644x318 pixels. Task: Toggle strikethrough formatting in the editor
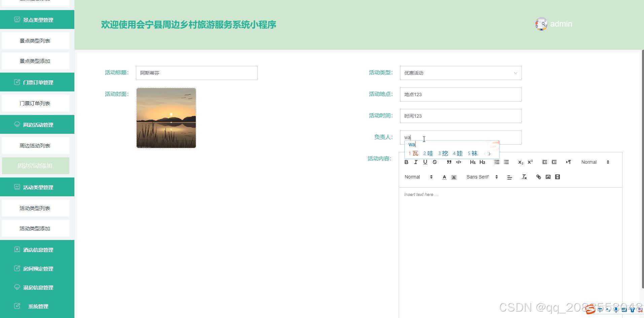tap(434, 162)
